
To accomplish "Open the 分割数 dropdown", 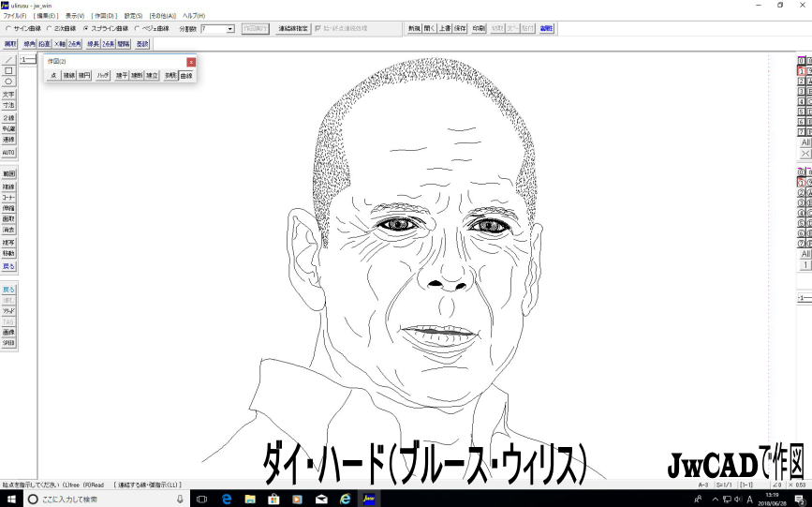I will pos(230,29).
